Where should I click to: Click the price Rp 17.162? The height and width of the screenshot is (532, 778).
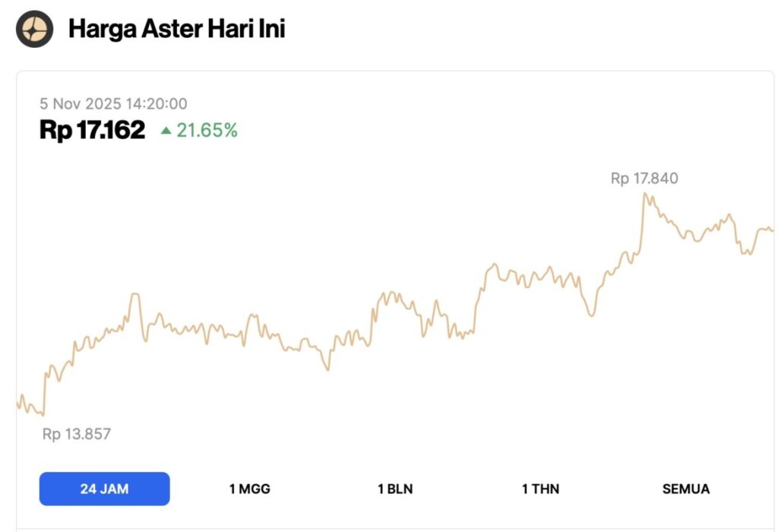tap(93, 129)
